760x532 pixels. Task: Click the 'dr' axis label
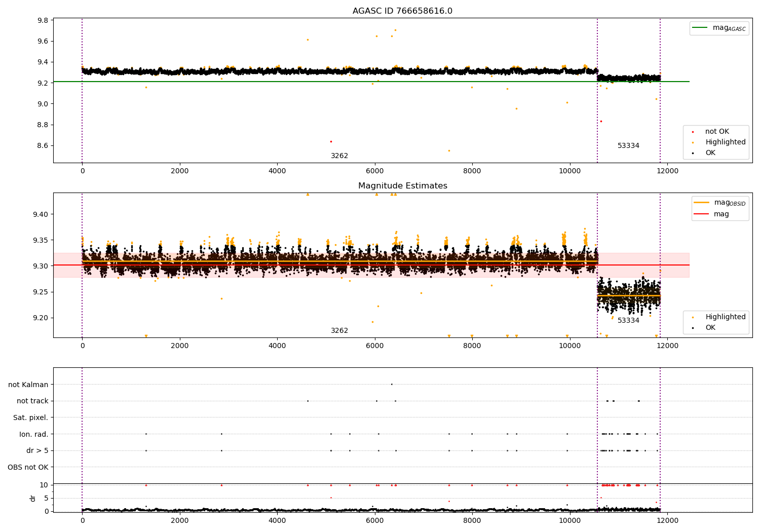point(33,498)
